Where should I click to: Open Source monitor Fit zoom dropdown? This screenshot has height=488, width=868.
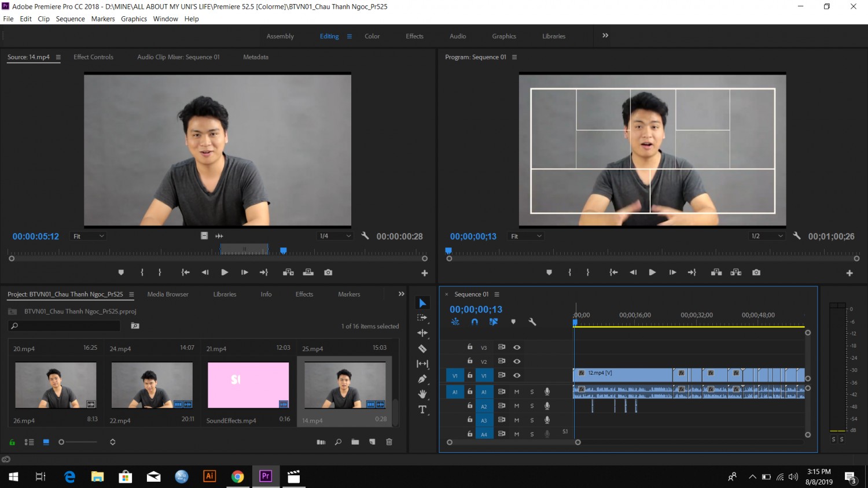point(88,236)
